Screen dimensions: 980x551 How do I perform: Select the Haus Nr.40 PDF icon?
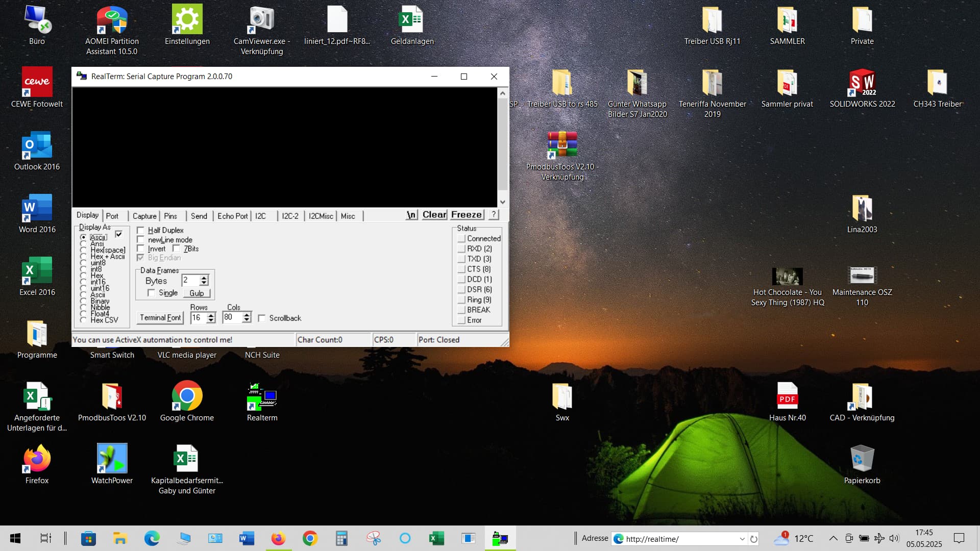tap(787, 403)
